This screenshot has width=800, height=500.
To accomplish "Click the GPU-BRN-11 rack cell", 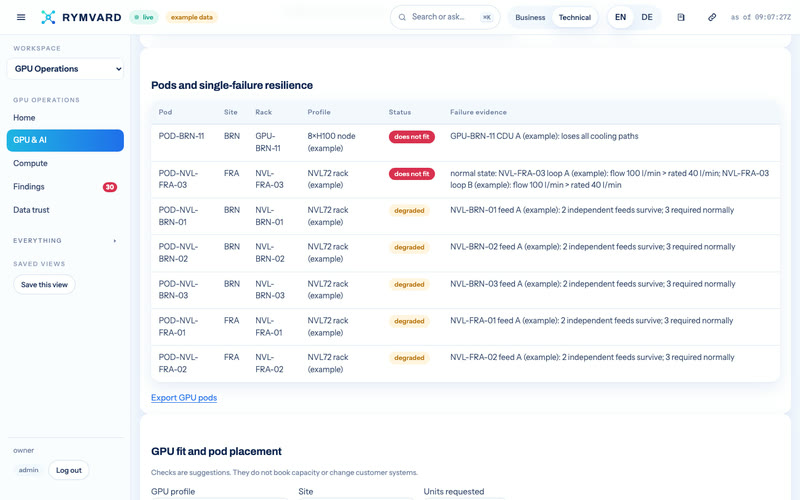I will (x=268, y=142).
